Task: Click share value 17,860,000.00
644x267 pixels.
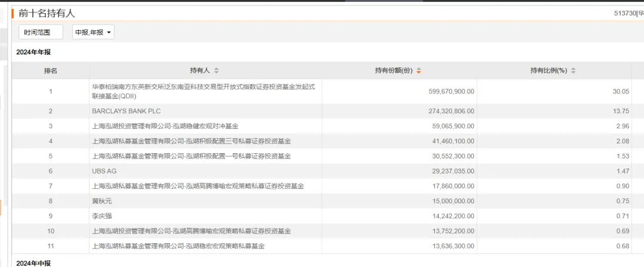Action: pyautogui.click(x=453, y=186)
